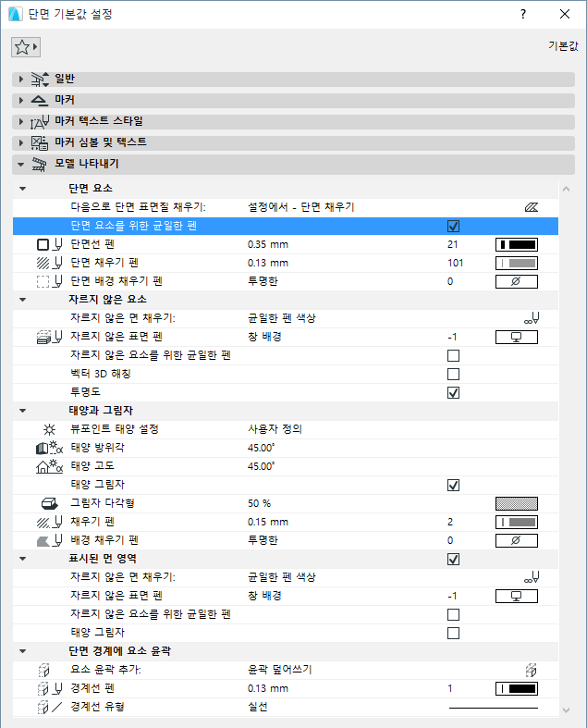
Task: Toggle the 투명도 checkbox
Action: pyautogui.click(x=453, y=393)
